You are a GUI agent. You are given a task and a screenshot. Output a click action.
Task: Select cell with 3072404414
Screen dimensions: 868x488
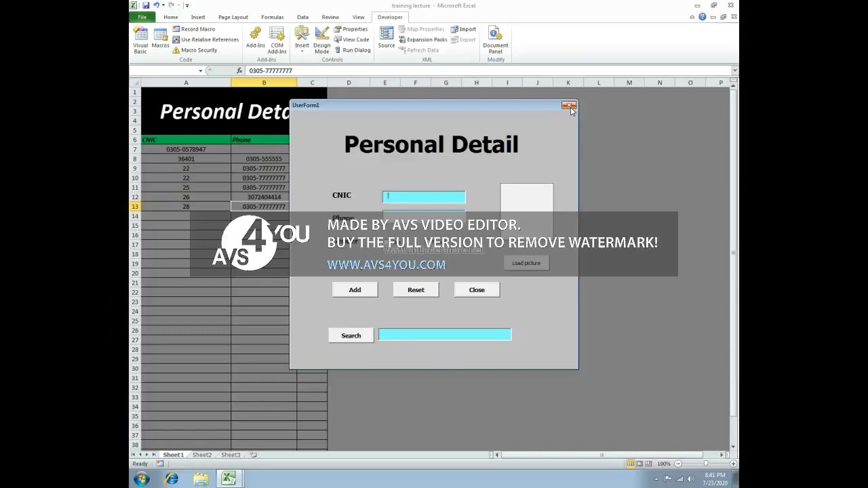264,197
